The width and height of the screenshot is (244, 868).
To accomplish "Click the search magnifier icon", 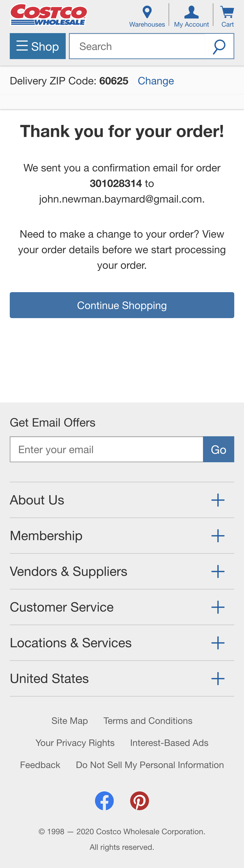I will tap(219, 47).
